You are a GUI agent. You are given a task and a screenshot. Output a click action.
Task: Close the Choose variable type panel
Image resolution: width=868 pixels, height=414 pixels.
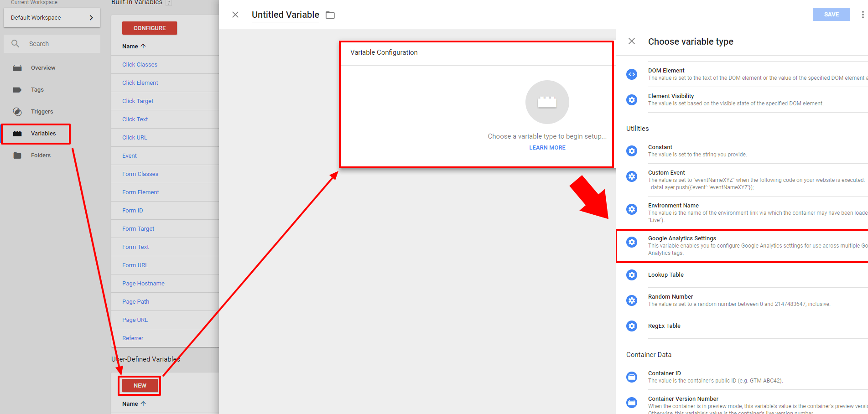[632, 41]
